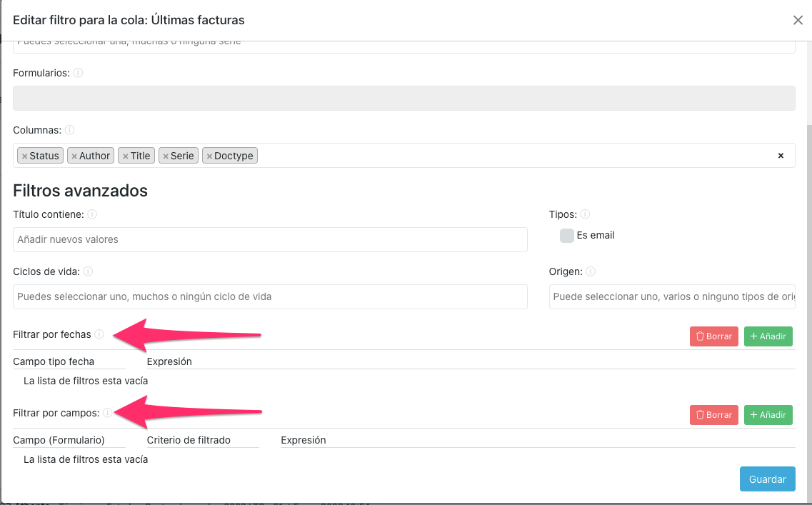The image size is (812, 505).
Task: Open the Ciclos de vida selector
Action: coord(270,296)
